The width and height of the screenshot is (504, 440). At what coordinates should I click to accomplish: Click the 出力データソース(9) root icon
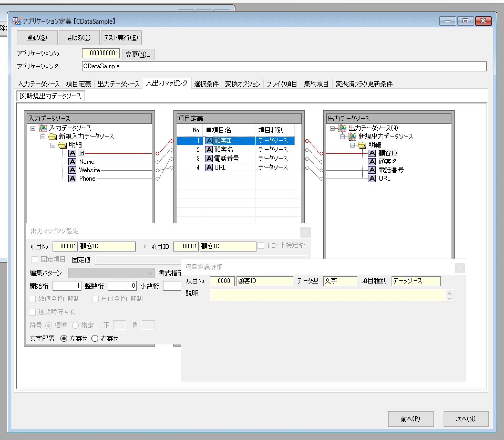pyautogui.click(x=342, y=128)
